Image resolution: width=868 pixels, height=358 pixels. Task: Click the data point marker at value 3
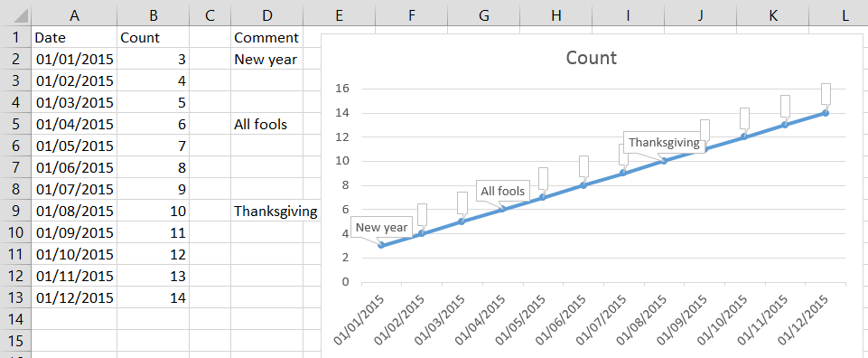tap(381, 245)
